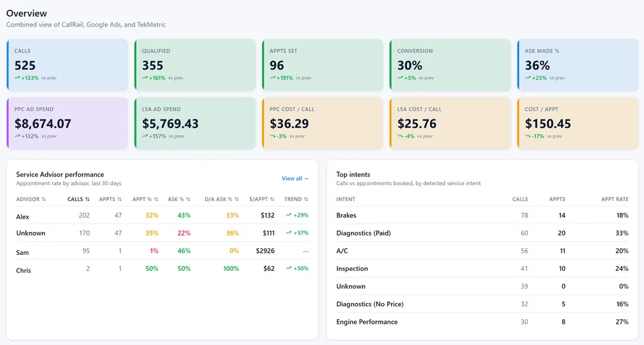Click Service Advisor performance panel title

coord(60,174)
